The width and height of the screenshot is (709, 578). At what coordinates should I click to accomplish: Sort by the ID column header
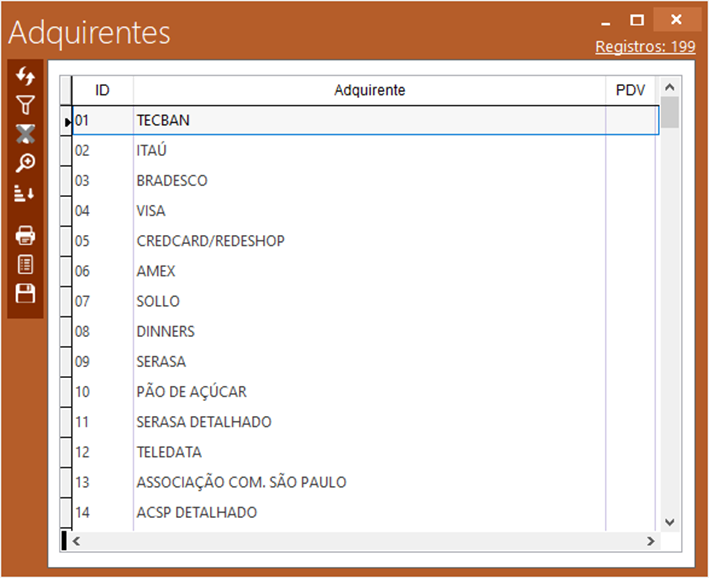102,90
